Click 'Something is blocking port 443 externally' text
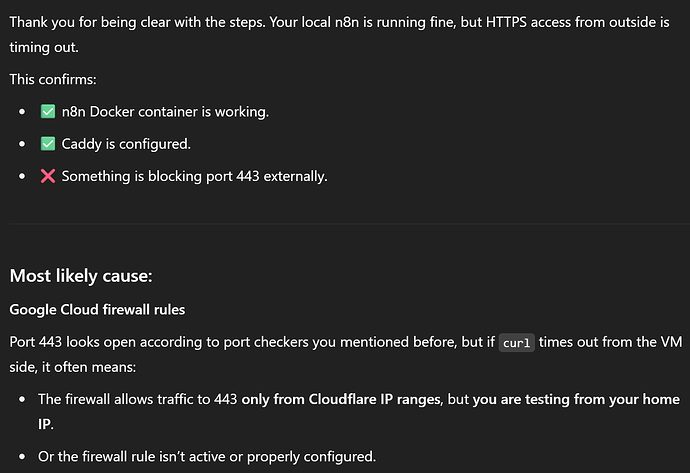Image resolution: width=690 pixels, height=473 pixels. (195, 176)
